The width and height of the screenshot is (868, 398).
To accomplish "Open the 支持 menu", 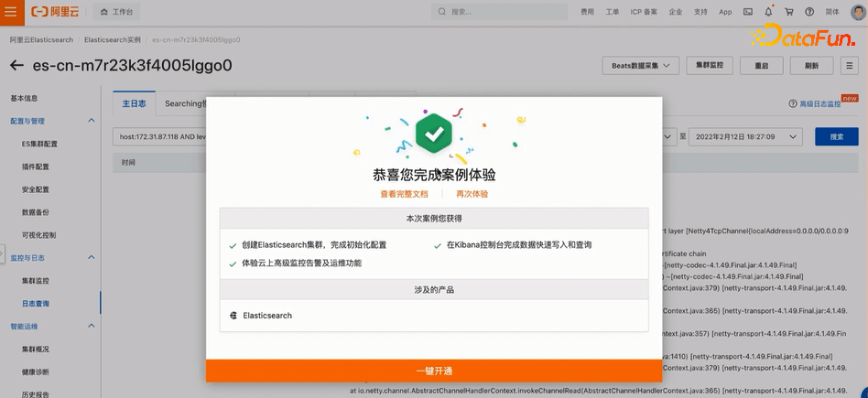I will 700,12.
